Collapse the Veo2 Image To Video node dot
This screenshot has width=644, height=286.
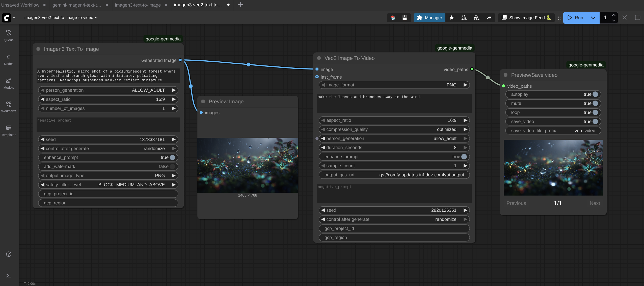click(319, 58)
